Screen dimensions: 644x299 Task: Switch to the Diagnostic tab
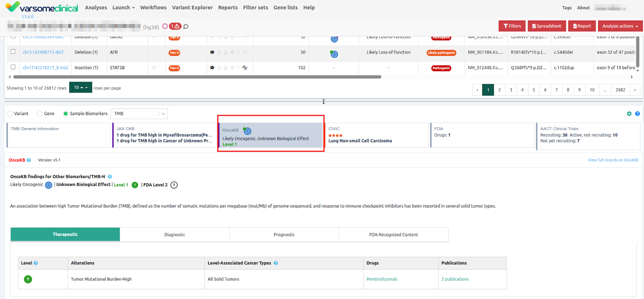coord(175,235)
